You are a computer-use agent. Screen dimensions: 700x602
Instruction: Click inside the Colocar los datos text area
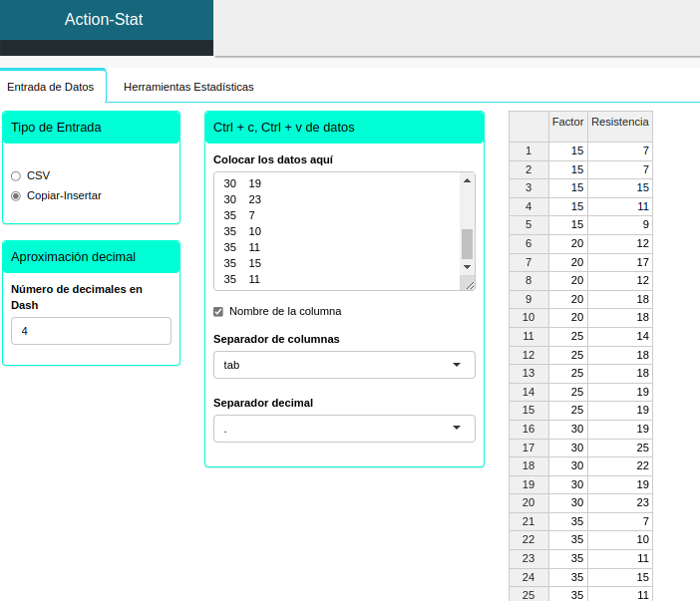tap(335, 231)
